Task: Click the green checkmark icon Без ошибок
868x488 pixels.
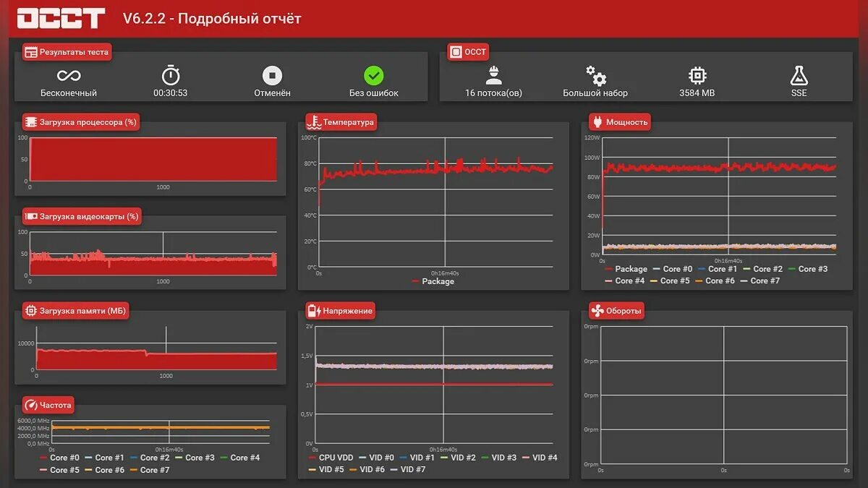Action: click(x=374, y=75)
